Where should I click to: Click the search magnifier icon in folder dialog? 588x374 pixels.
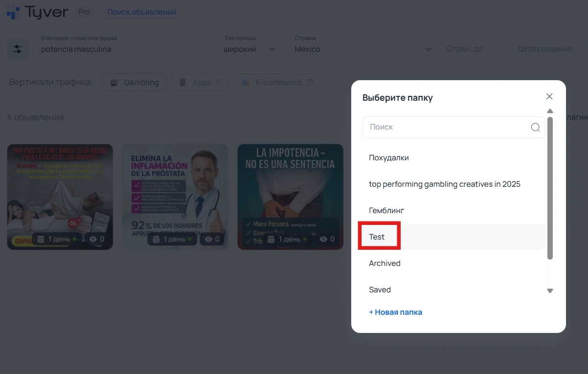[535, 127]
